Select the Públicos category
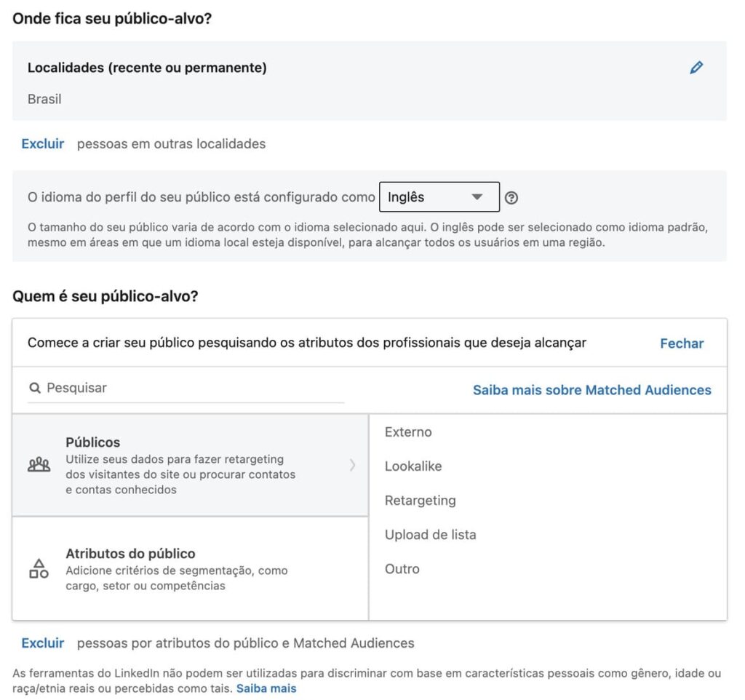The image size is (745, 700). click(191, 465)
